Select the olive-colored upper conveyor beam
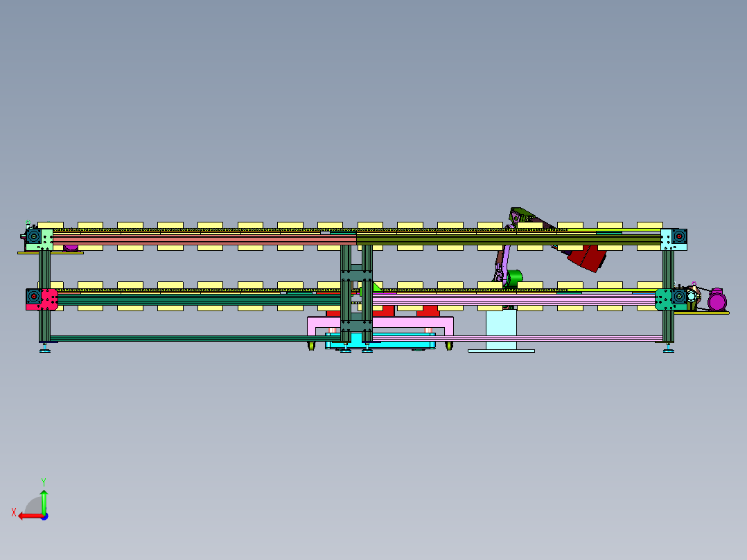 click(509, 239)
